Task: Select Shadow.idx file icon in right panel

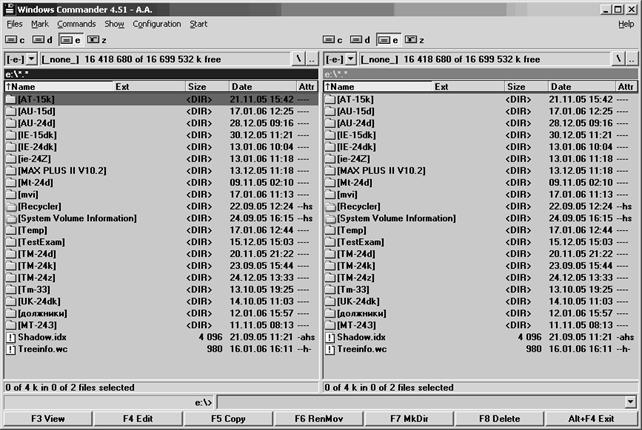Action: tap(330, 337)
